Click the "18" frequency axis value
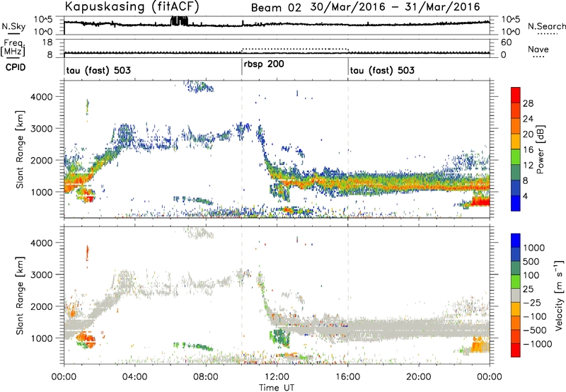This screenshot has width=566, height=392. coord(47,42)
